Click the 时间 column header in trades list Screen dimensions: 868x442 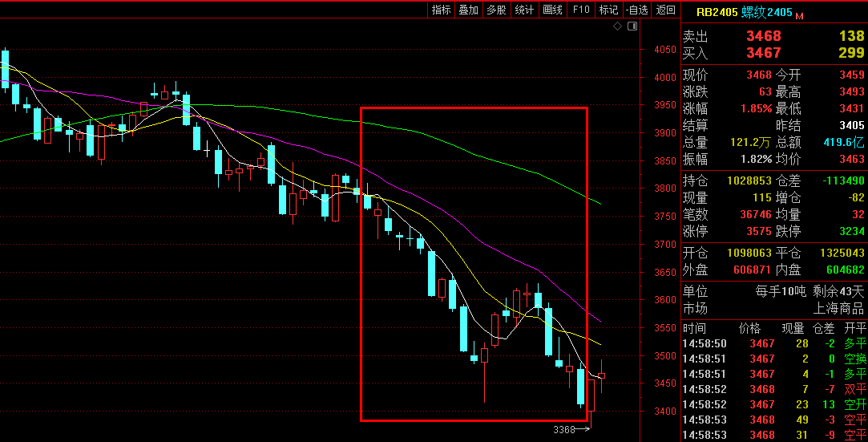[694, 328]
